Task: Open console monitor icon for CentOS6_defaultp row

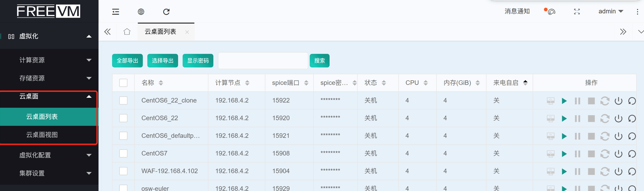Action: (x=550, y=136)
